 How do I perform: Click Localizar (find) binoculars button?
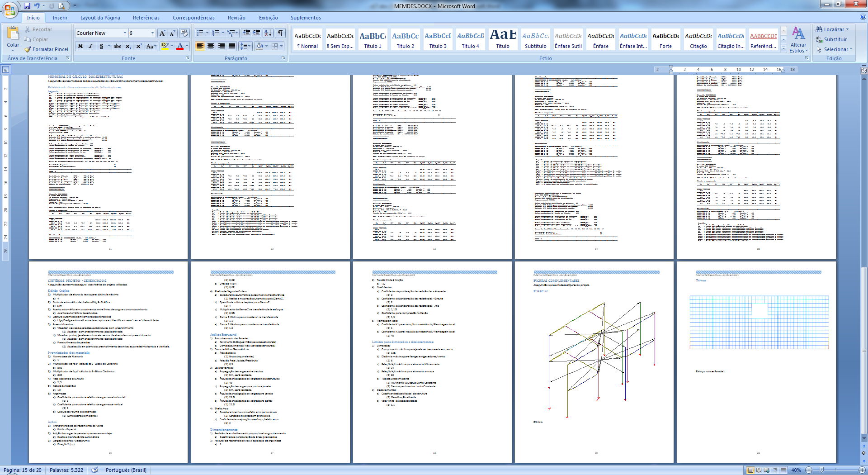(832, 29)
